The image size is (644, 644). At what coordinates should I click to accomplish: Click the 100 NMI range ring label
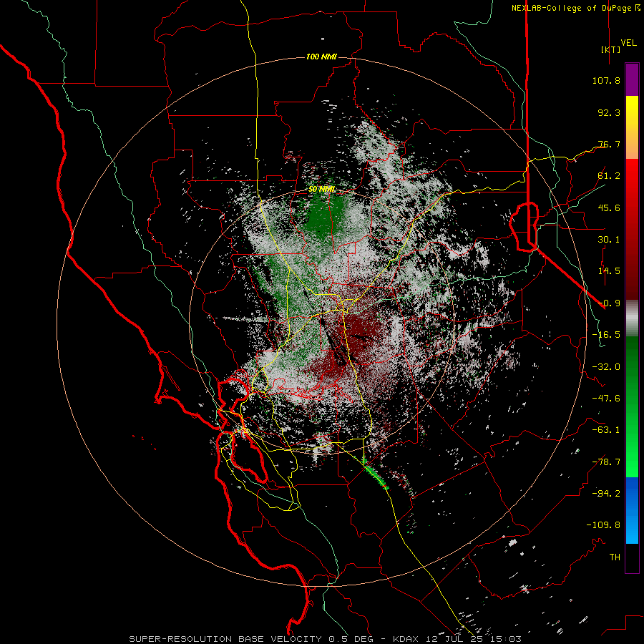[x=321, y=57]
